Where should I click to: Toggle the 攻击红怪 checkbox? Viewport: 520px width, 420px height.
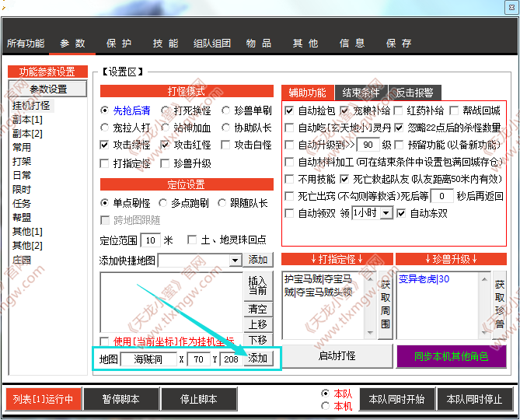(165, 145)
